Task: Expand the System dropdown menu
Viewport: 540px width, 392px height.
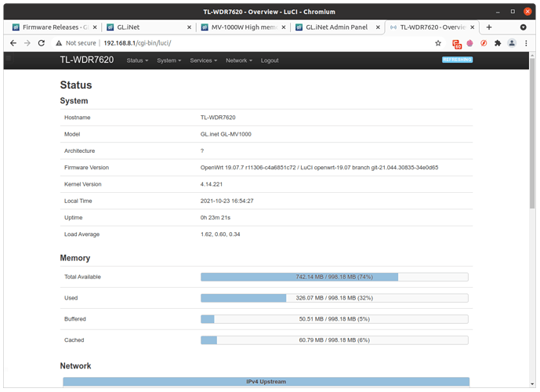Action: point(169,60)
